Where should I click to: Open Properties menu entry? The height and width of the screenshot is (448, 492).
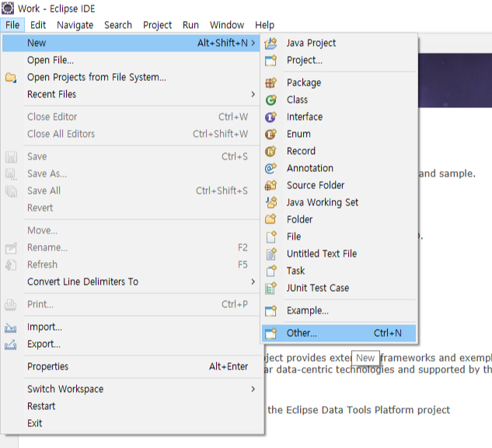coord(131,366)
